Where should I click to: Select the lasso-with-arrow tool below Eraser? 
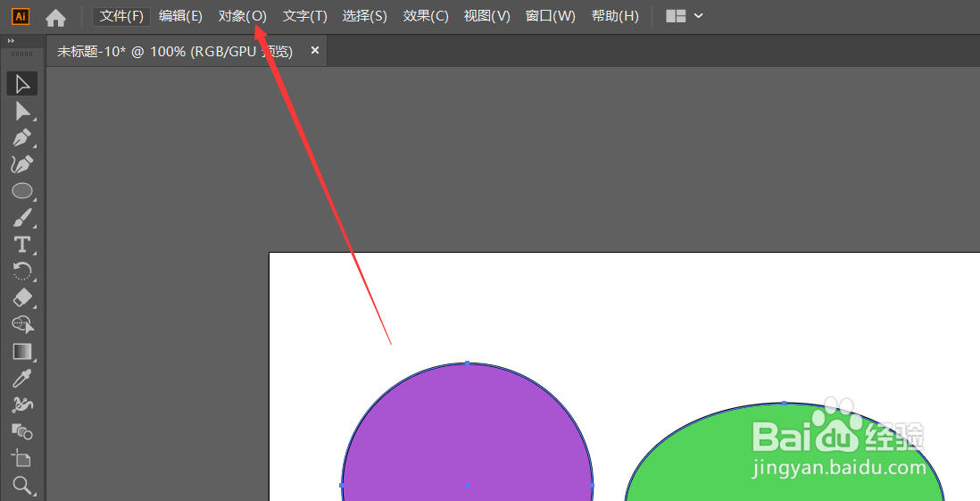(22, 324)
